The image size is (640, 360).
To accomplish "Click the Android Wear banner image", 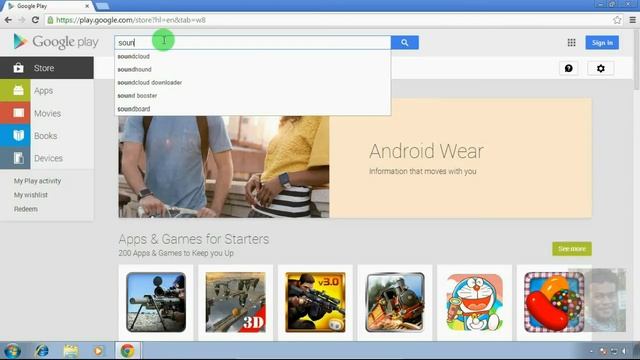I will [224, 167].
